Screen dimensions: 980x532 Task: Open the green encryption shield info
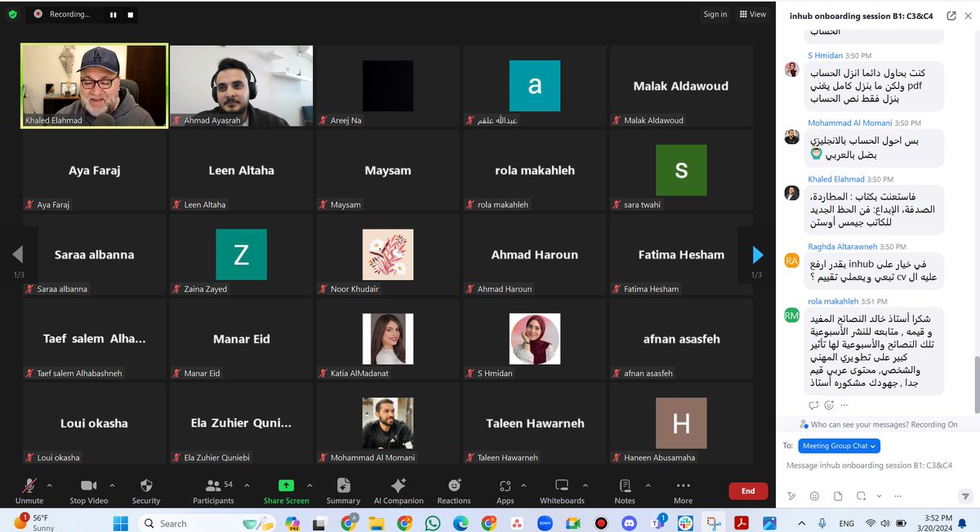[12, 15]
